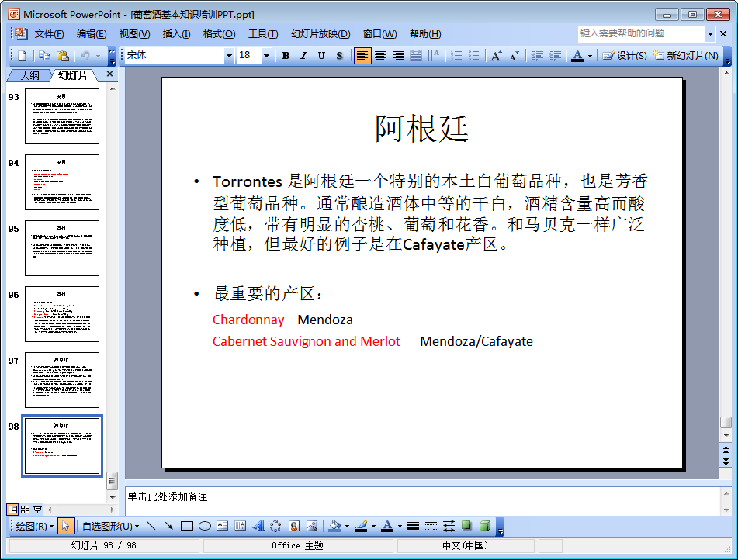Click the Paste clipboard icon

click(63, 56)
